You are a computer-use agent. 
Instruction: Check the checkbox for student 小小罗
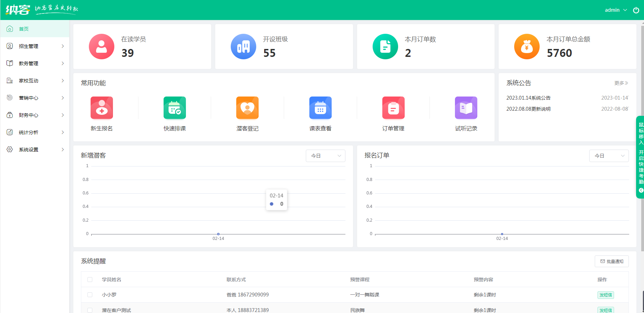90,295
